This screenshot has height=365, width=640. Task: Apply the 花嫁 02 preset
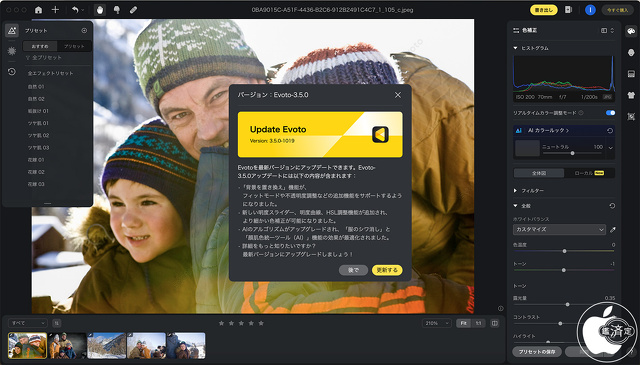[36, 172]
